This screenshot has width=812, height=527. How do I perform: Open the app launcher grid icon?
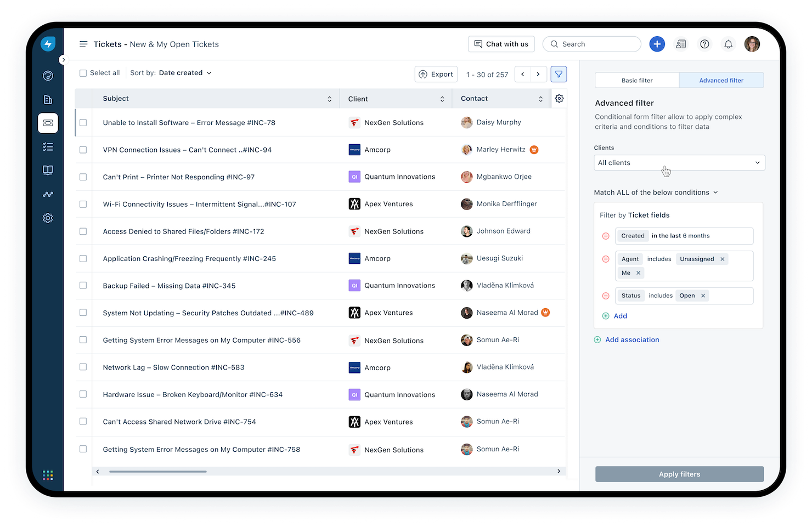point(48,475)
